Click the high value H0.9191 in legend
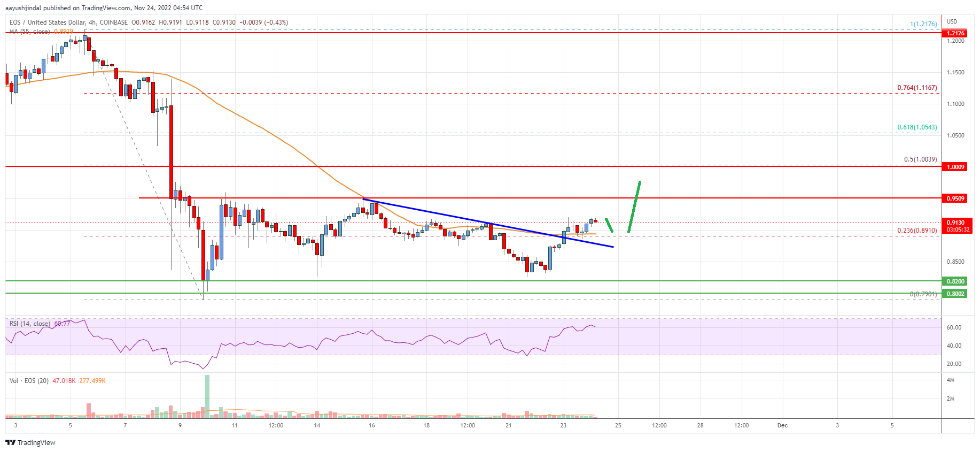980x452 pixels. 170,22
